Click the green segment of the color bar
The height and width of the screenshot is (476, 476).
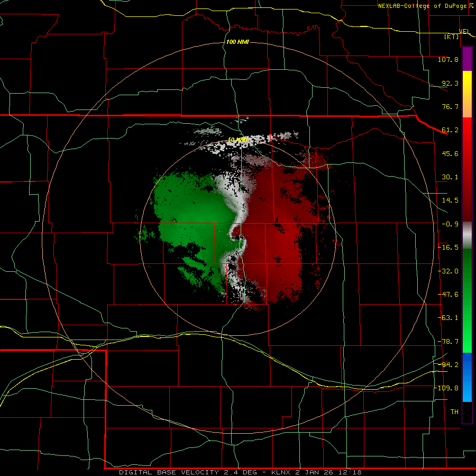[x=467, y=300]
